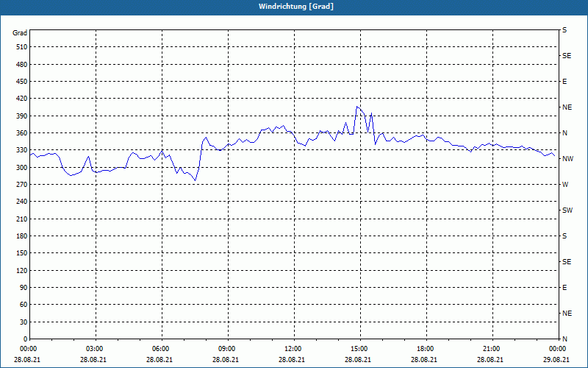Click the 30 y-axis value
The image size is (588, 368).
coord(24,322)
